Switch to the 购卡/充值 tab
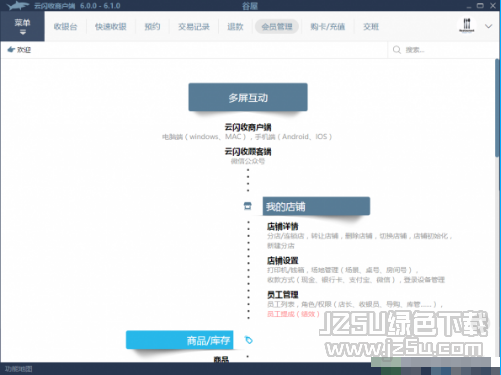Screen dimensions: 501x375 point(327,27)
